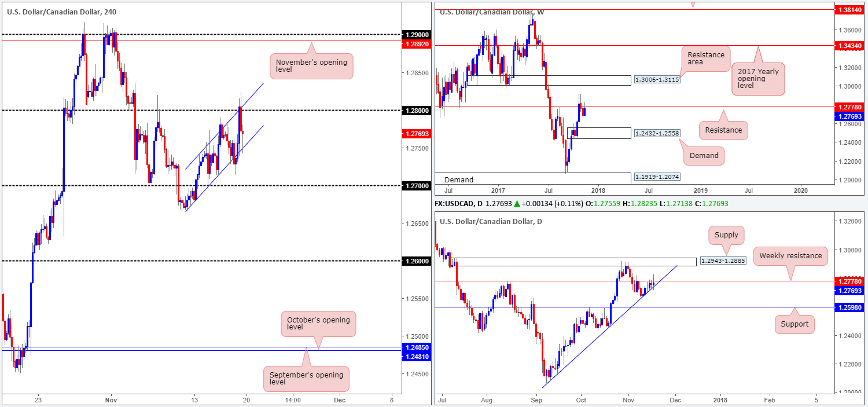This screenshot has width=868, height=407.
Task: Select the September's opening level callout
Action: (307, 379)
